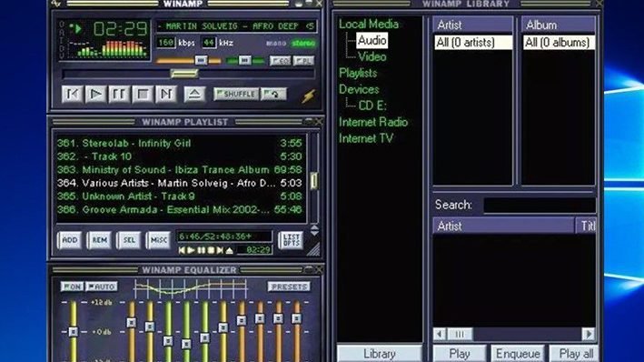
Task: Toggle the Repeat button
Action: point(273,95)
